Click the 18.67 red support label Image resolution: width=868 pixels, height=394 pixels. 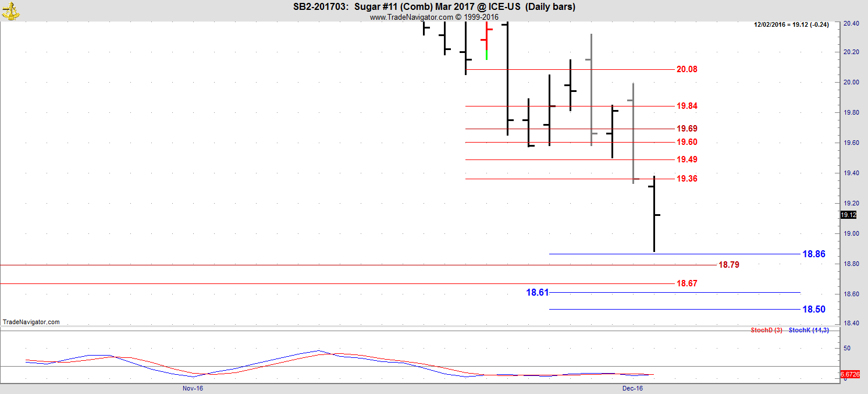click(x=686, y=283)
